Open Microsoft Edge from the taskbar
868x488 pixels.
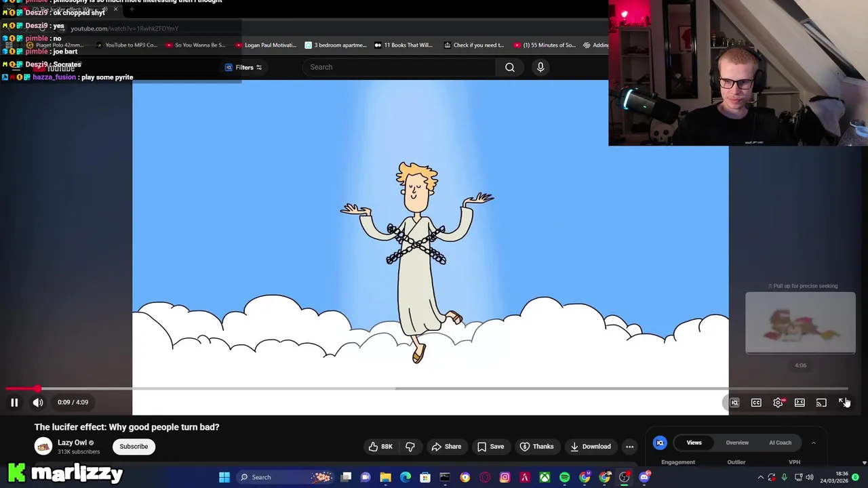(x=405, y=477)
